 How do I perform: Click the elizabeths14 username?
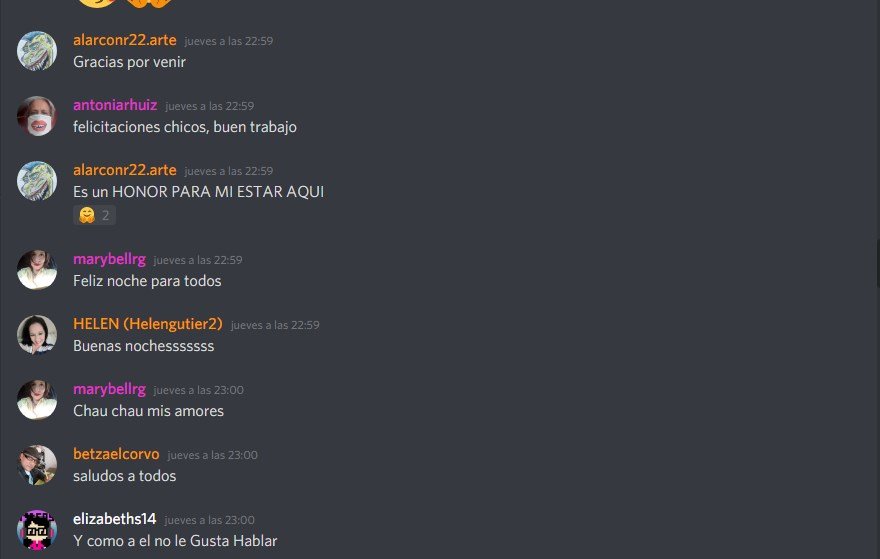114,520
